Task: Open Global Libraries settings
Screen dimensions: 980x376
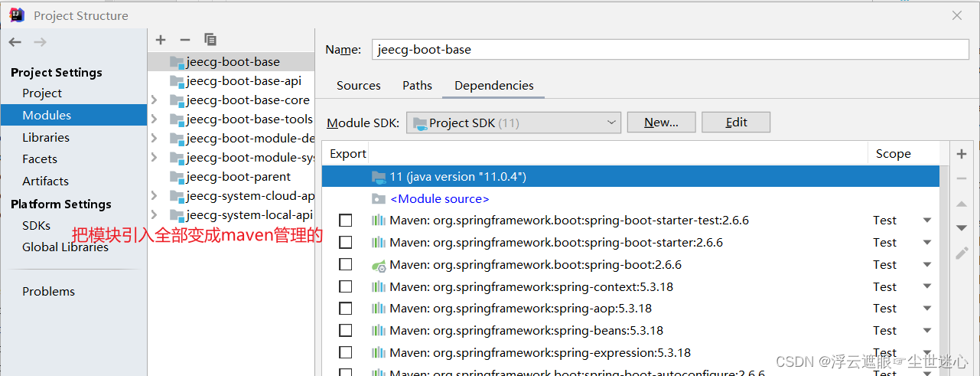Action: pyautogui.click(x=65, y=247)
